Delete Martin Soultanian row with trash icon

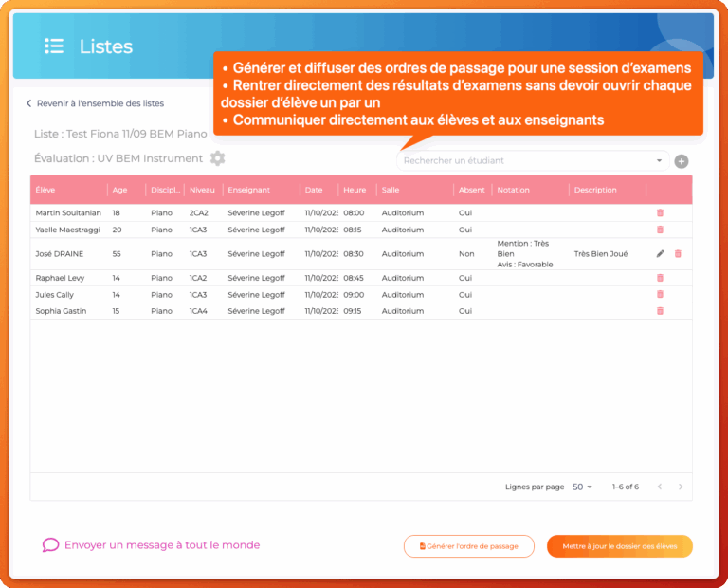661,213
